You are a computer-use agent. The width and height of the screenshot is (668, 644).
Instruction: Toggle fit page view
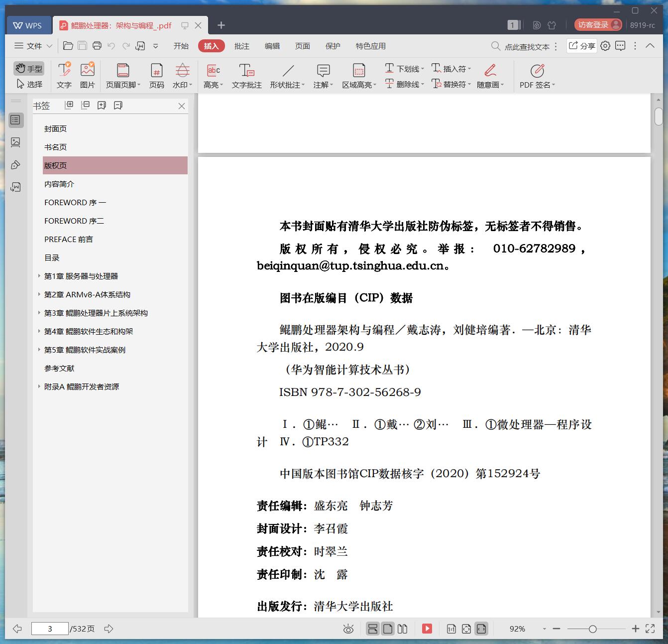(466, 629)
